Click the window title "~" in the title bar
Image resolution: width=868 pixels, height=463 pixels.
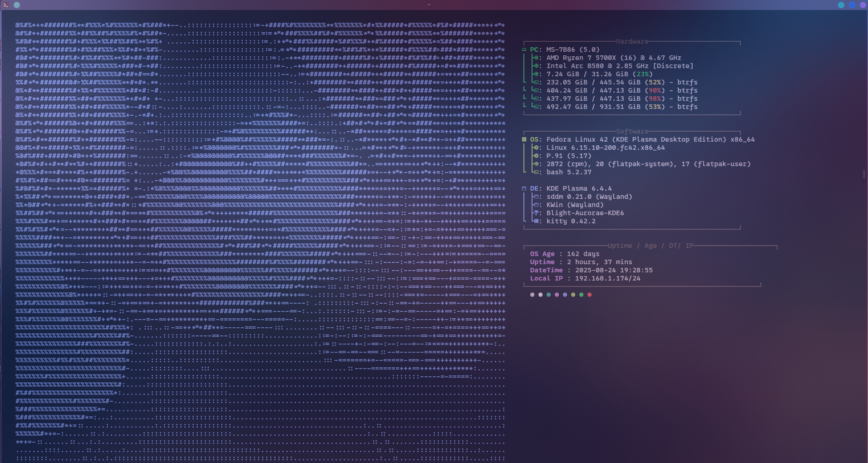point(429,5)
